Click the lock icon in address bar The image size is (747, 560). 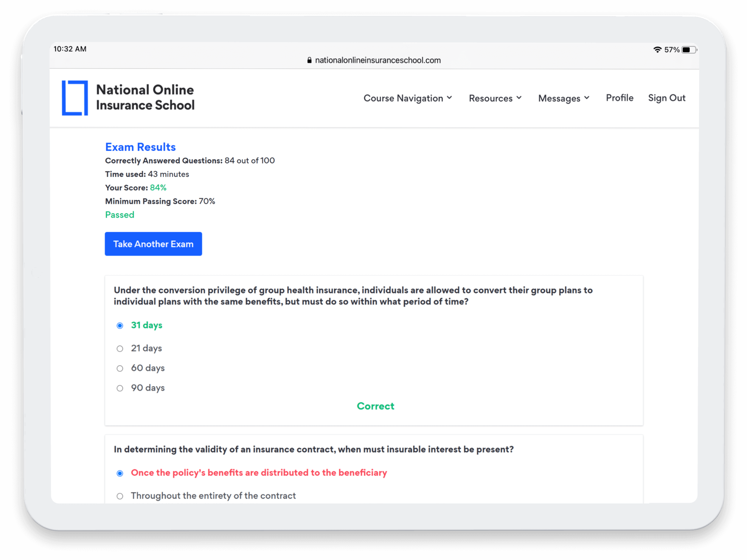pos(309,61)
